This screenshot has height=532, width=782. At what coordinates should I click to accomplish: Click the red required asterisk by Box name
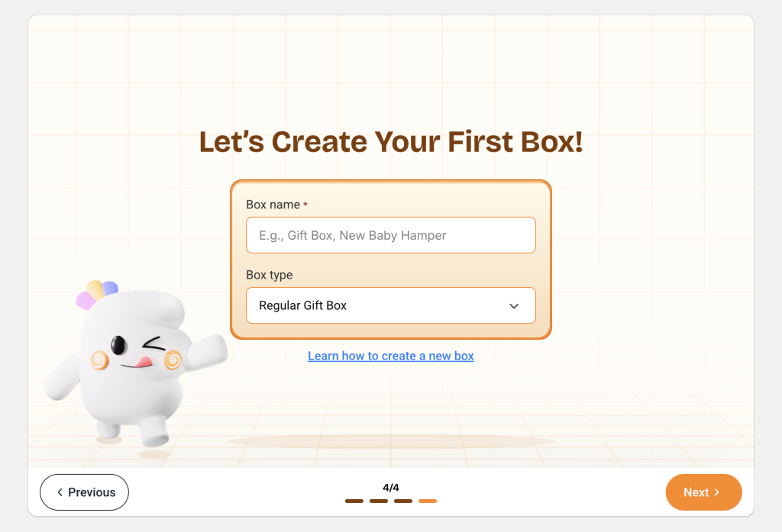click(305, 205)
